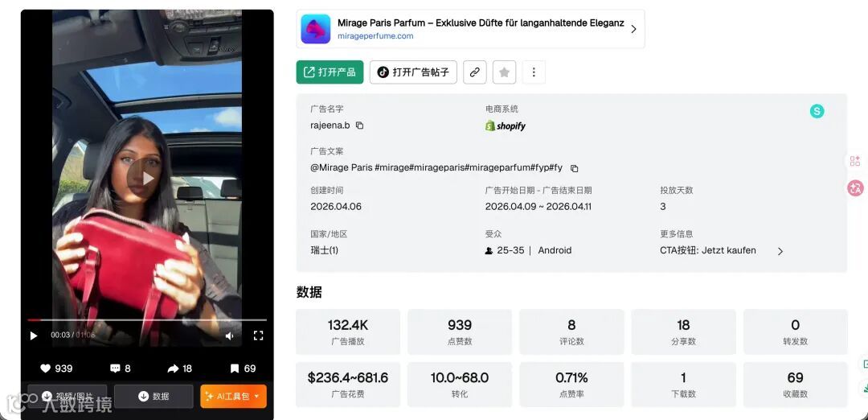Seek along the video progress bar
Image resolution: width=868 pixels, height=420 pixels.
tap(147, 319)
